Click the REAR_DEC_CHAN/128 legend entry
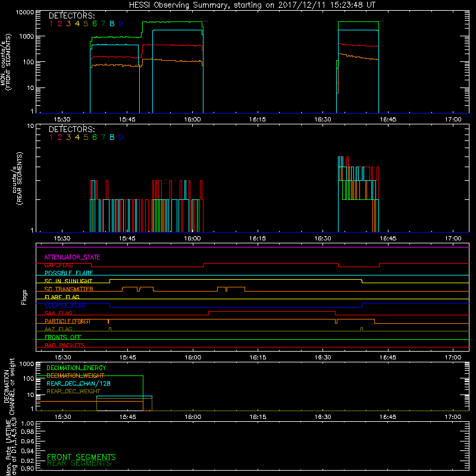 [x=79, y=384]
